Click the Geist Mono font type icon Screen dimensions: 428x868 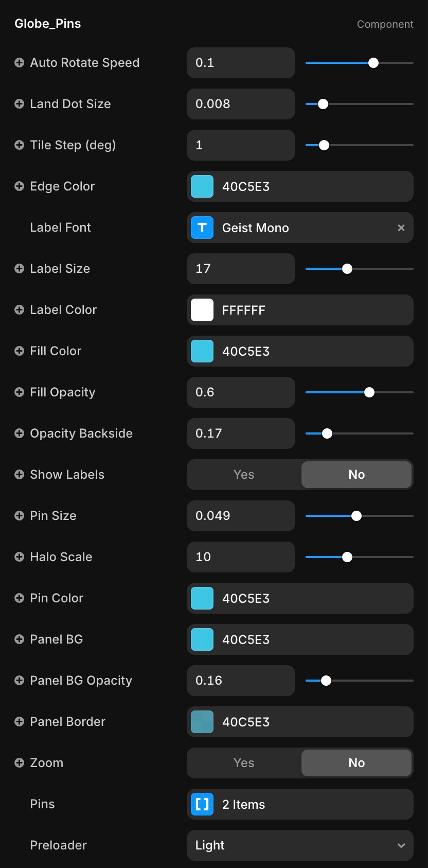point(202,228)
